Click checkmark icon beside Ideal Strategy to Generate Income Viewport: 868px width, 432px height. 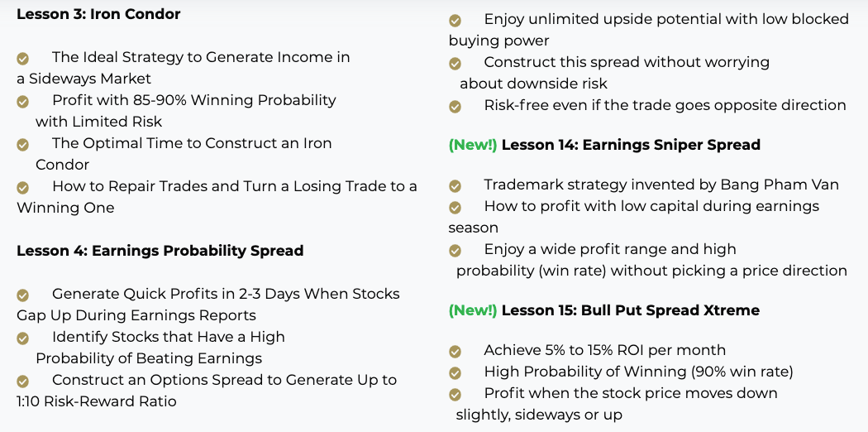(x=22, y=58)
